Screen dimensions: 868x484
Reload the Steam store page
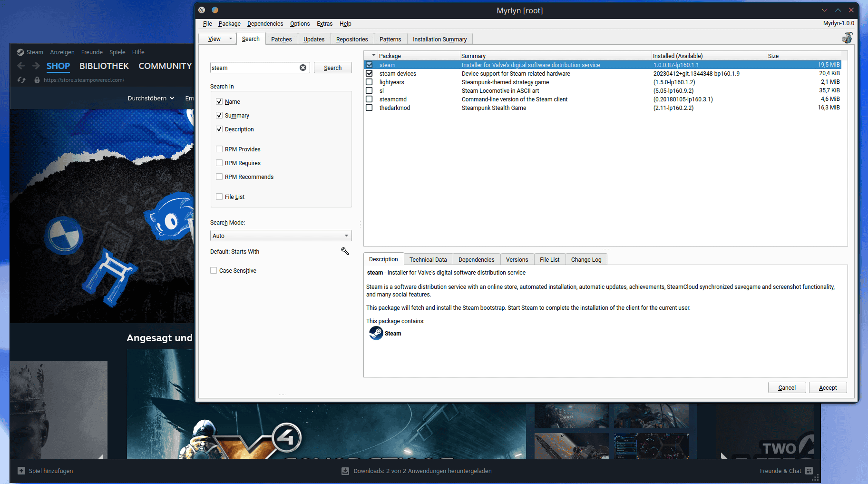(21, 80)
